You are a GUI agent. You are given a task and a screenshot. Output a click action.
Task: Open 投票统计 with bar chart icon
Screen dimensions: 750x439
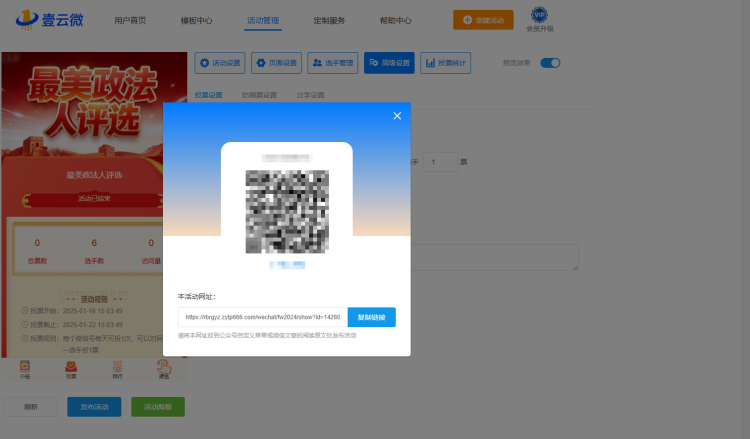446,63
